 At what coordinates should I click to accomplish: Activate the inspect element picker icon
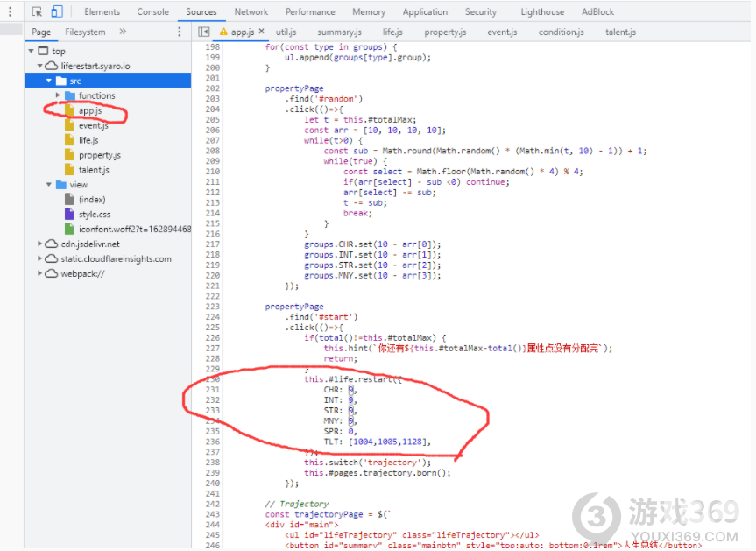click(37, 11)
